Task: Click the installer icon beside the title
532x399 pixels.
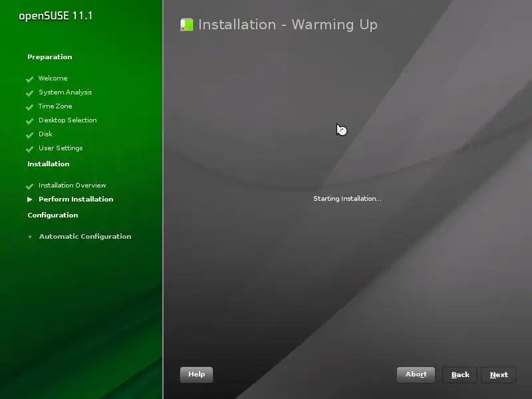Action: pos(187,25)
